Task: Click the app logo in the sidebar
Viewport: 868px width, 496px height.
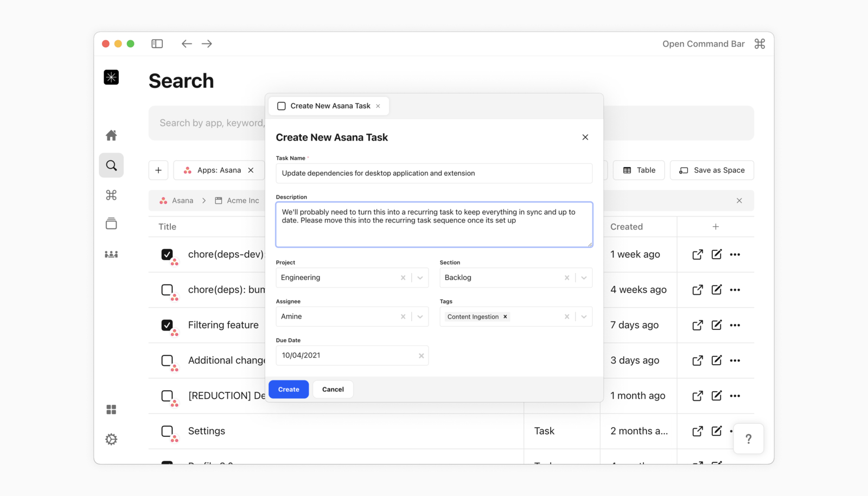Action: pos(111,77)
